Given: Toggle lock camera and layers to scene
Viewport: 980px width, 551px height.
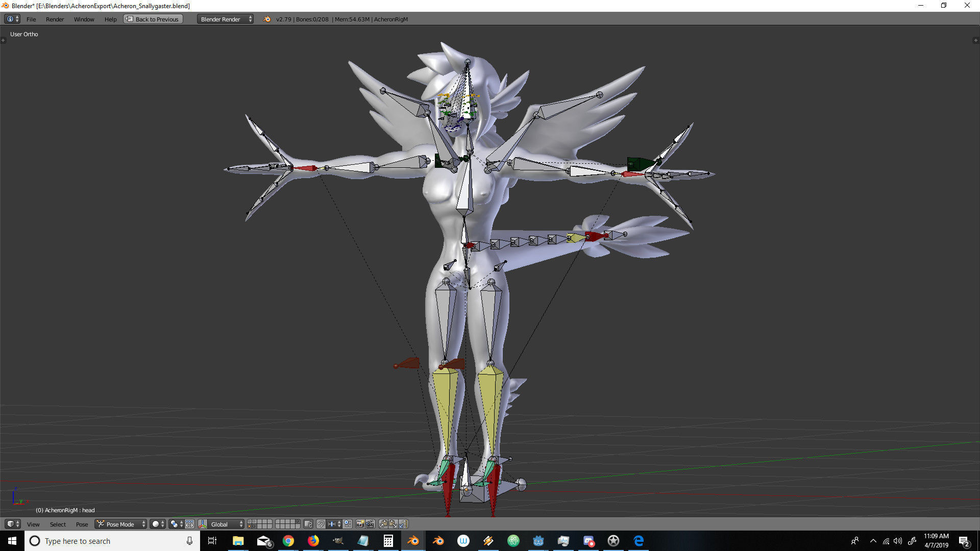Looking at the screenshot, I should (308, 524).
